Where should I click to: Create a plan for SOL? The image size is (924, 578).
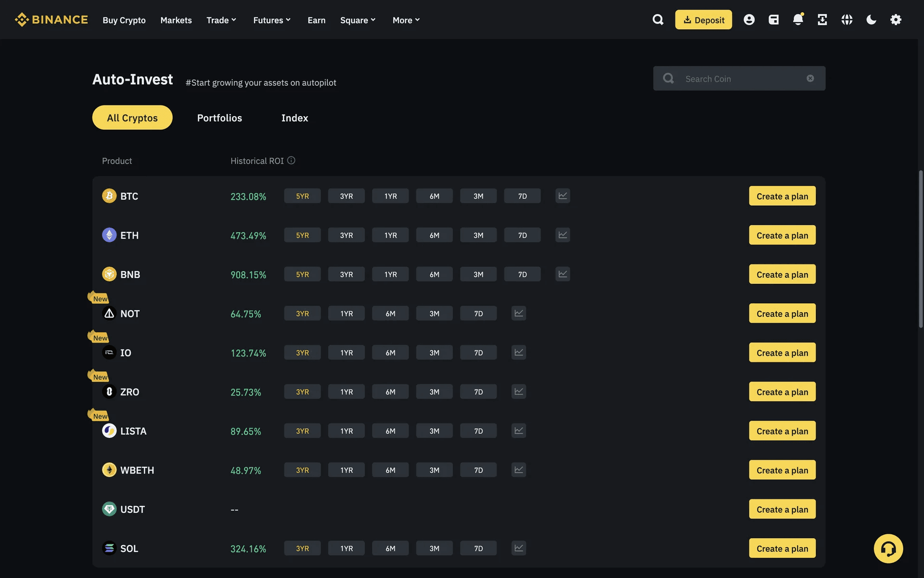[x=782, y=548]
